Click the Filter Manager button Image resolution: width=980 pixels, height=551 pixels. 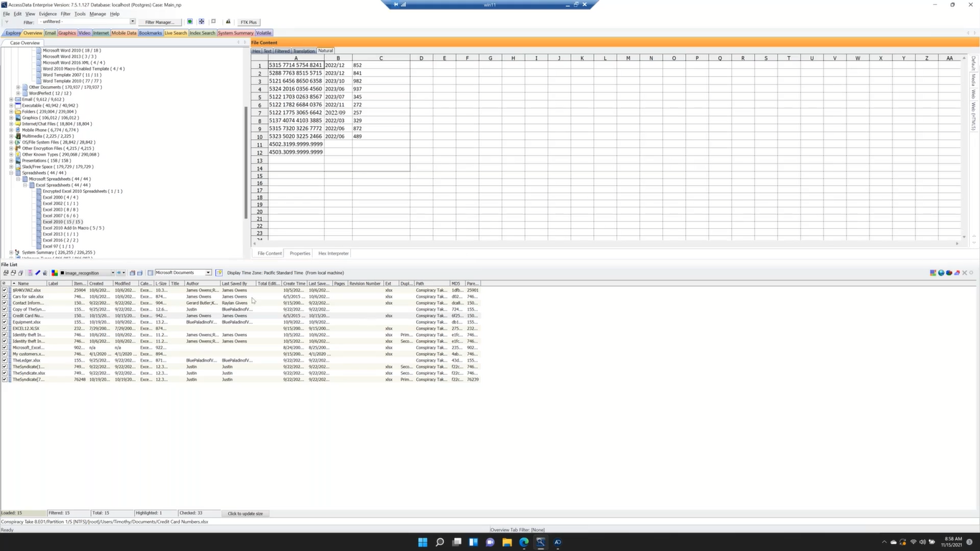(159, 22)
